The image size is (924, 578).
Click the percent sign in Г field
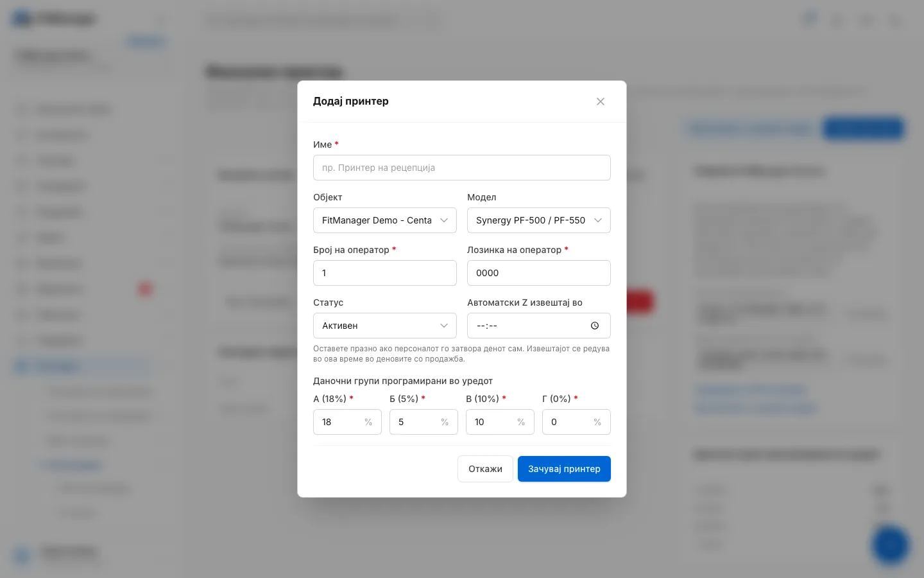pyautogui.click(x=597, y=422)
